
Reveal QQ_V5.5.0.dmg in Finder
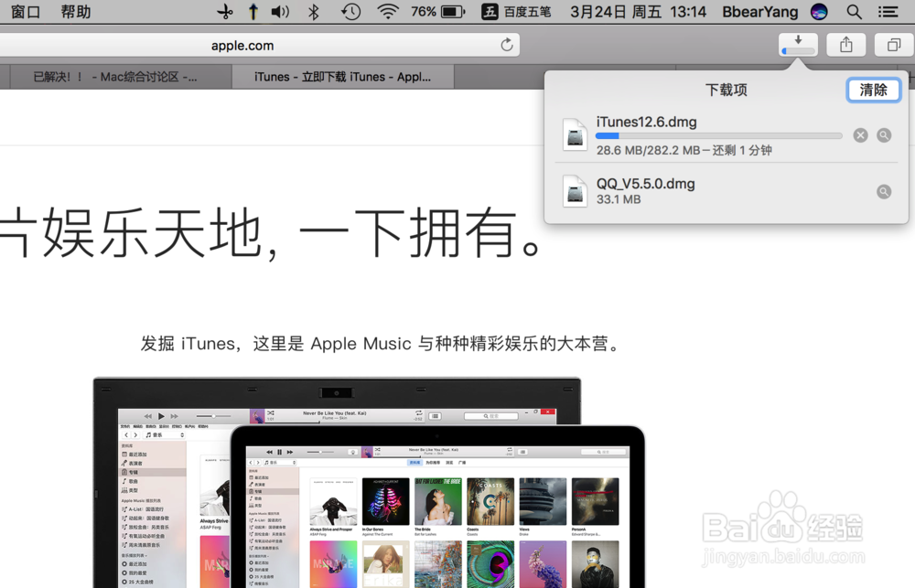(884, 191)
